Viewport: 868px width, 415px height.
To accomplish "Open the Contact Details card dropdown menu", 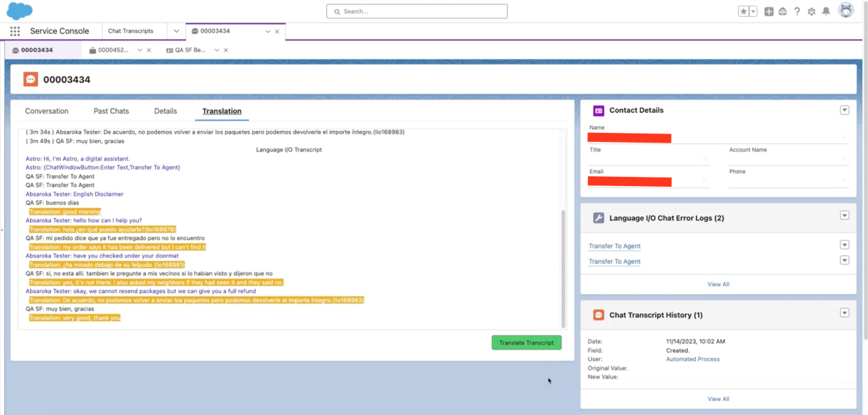I will point(844,110).
